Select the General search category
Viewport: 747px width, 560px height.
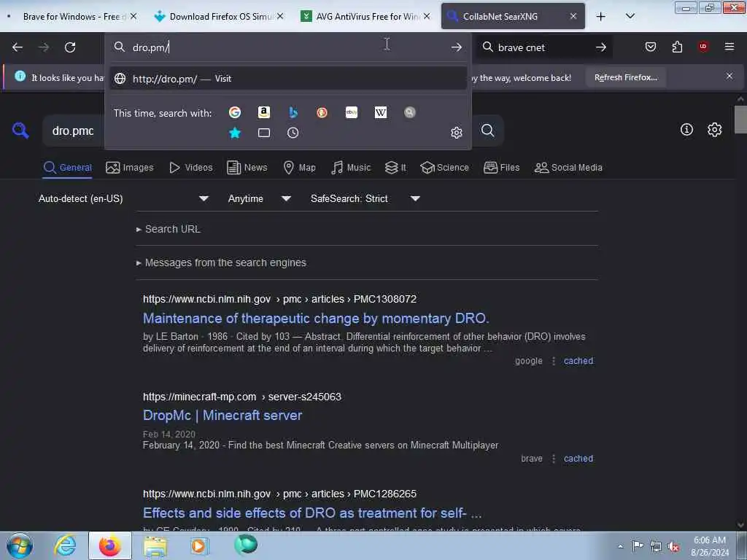click(x=68, y=168)
